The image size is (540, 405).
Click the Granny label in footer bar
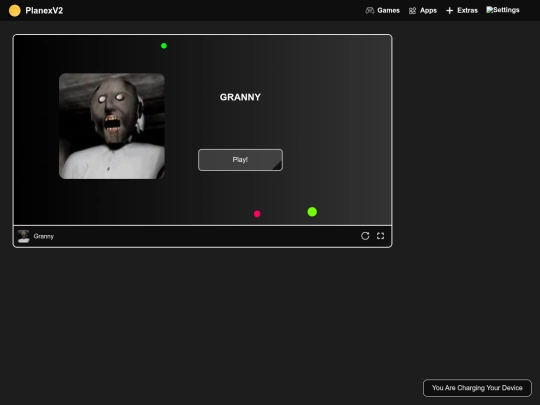click(44, 236)
